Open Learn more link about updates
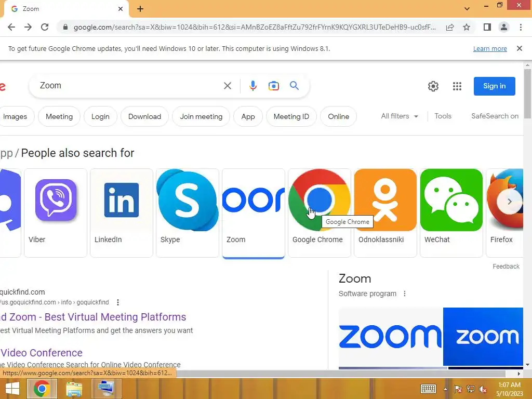Image resolution: width=532 pixels, height=399 pixels. [490, 49]
